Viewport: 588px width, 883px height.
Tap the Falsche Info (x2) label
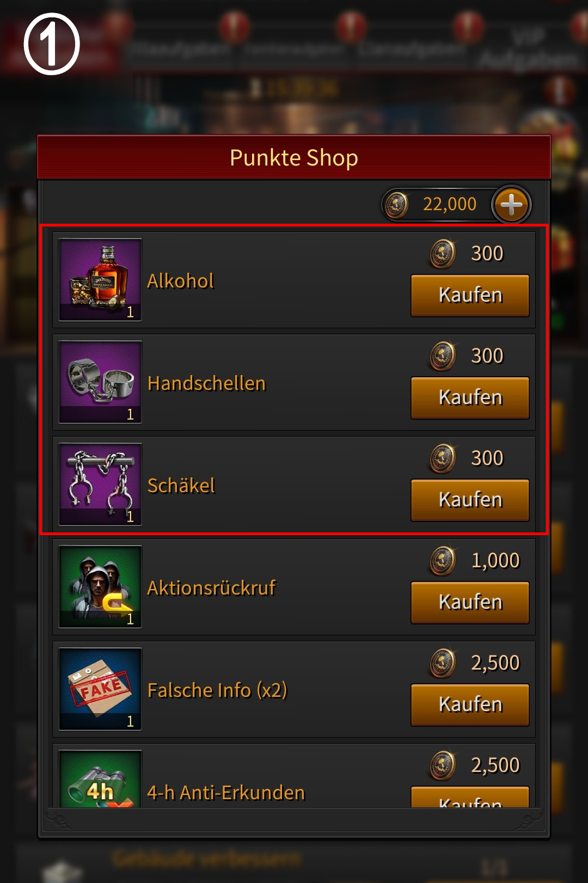[x=217, y=690]
